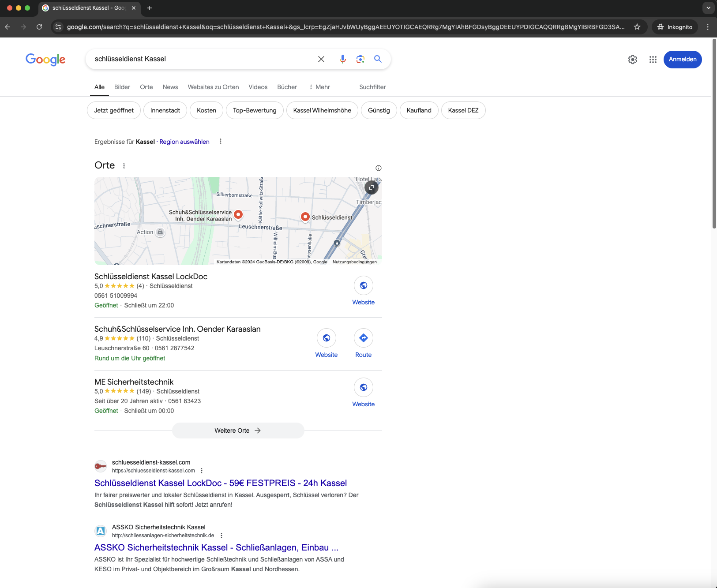Apply Günstig filter chip
The height and width of the screenshot is (588, 717).
(379, 110)
